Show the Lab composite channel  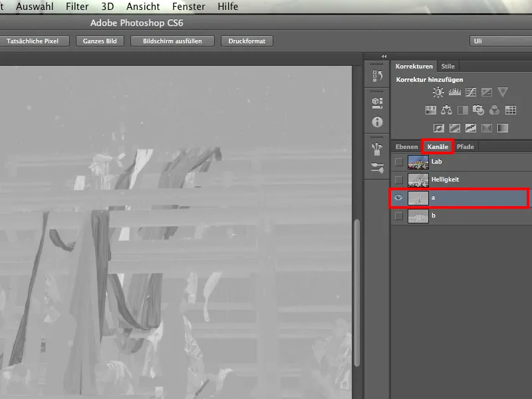[x=398, y=162]
